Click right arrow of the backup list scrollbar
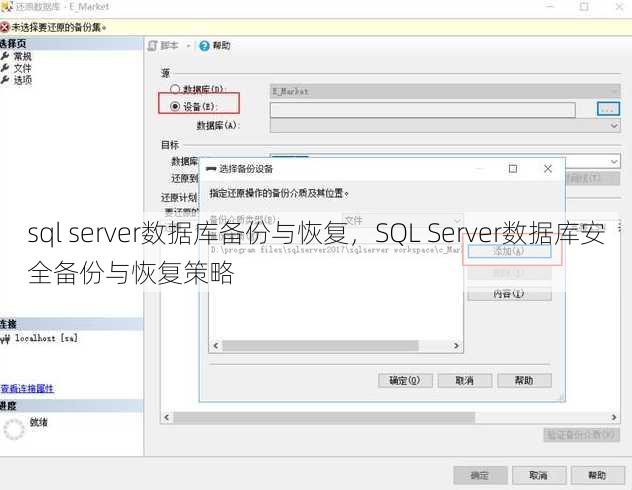This screenshot has height=490, width=632. (456, 346)
